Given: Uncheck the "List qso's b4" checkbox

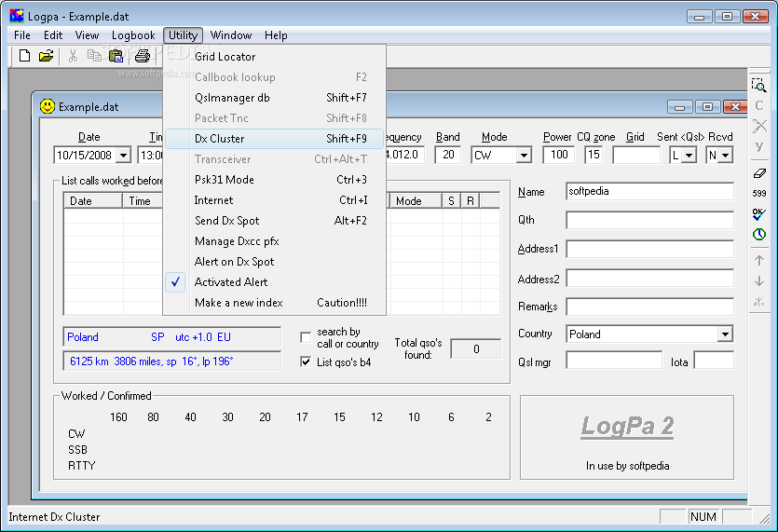Looking at the screenshot, I should pyautogui.click(x=306, y=361).
